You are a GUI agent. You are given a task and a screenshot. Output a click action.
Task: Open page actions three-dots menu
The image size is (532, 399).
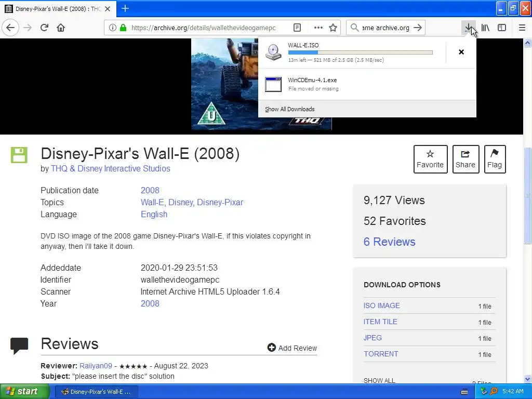point(318,28)
